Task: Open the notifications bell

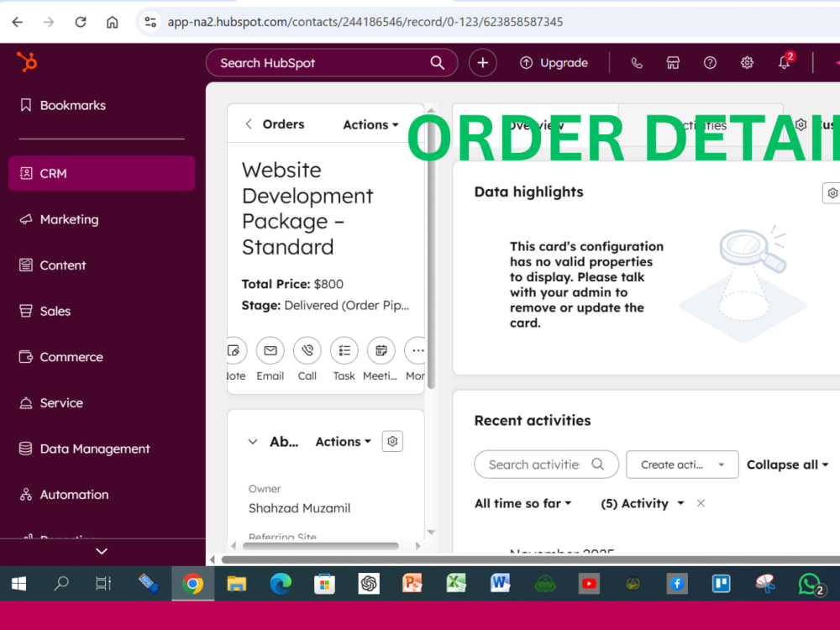Action: click(784, 63)
